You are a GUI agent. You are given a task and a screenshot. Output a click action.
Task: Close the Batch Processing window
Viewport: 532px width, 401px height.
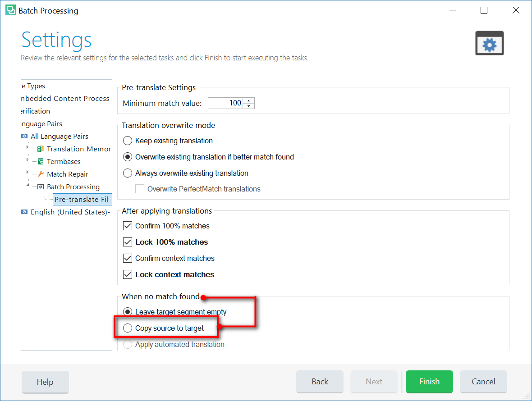516,10
